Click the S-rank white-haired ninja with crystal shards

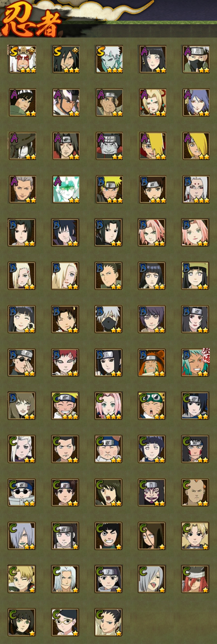tap(109, 59)
